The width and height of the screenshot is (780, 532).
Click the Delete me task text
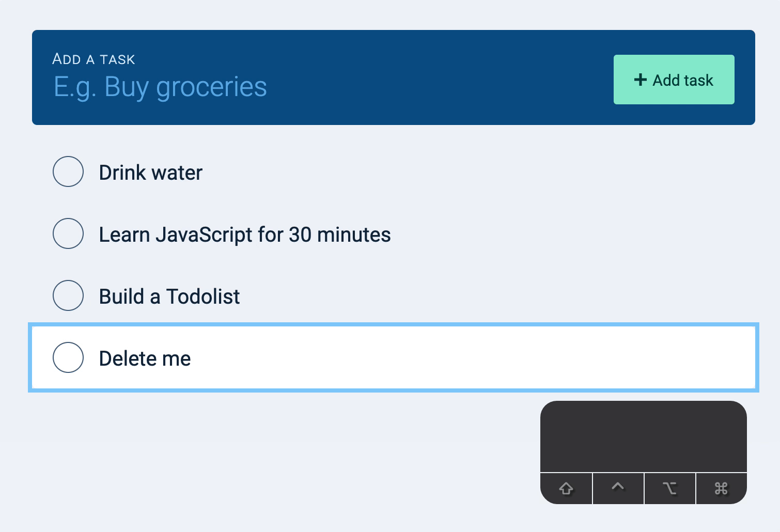pyautogui.click(x=145, y=358)
